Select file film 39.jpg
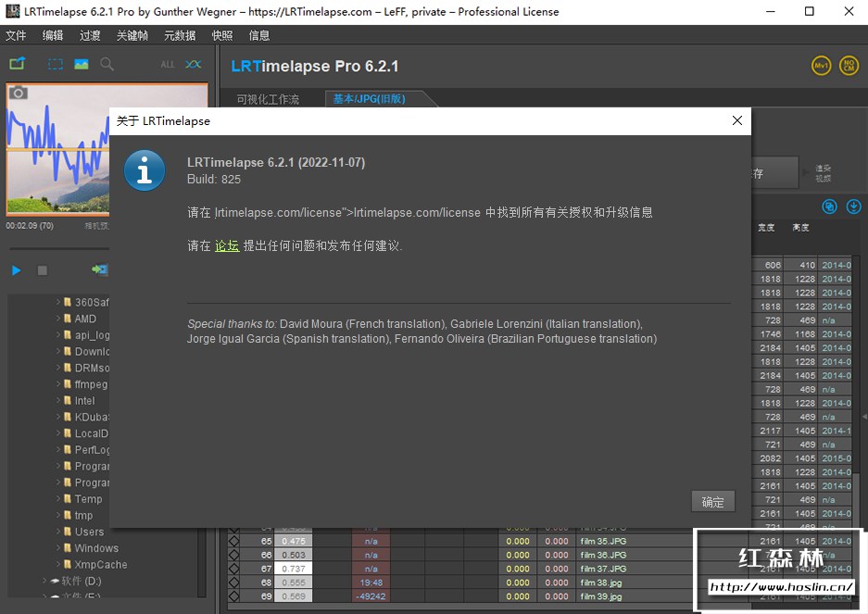868x614 pixels. coord(601,596)
